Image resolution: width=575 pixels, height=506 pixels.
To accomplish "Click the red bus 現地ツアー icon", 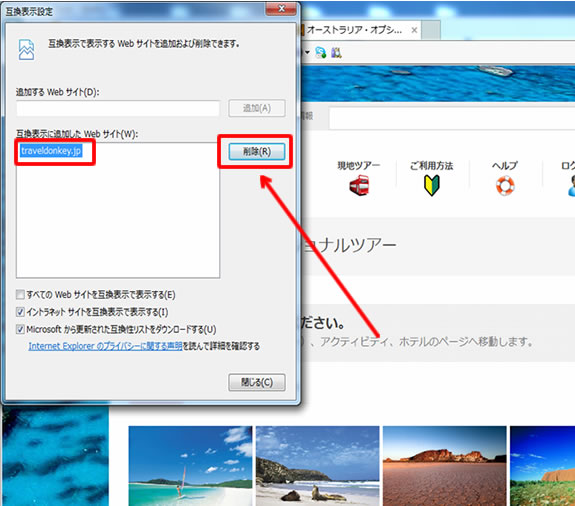I will click(359, 185).
